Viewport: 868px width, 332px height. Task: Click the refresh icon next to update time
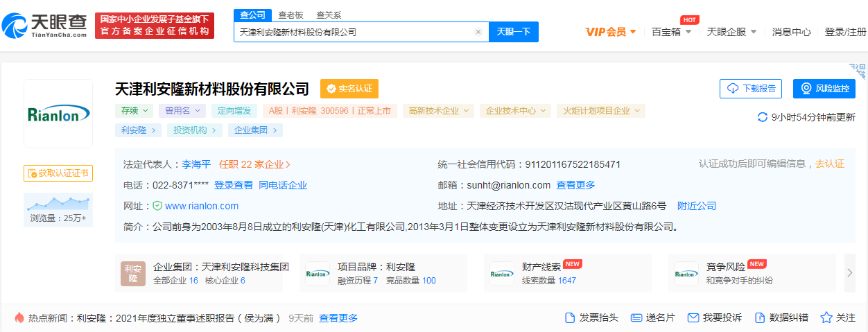pos(763,117)
